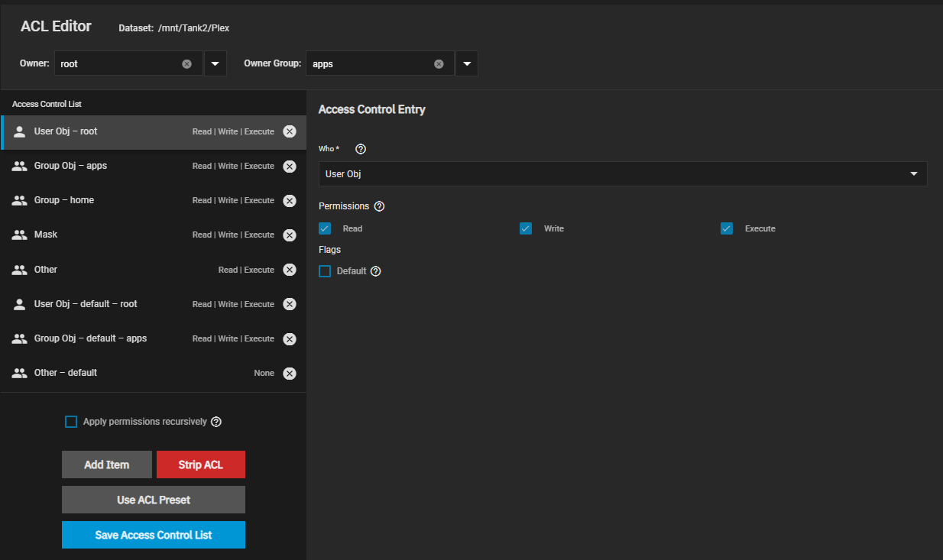
Task: Enable the Default flag checkbox
Action: (x=325, y=271)
